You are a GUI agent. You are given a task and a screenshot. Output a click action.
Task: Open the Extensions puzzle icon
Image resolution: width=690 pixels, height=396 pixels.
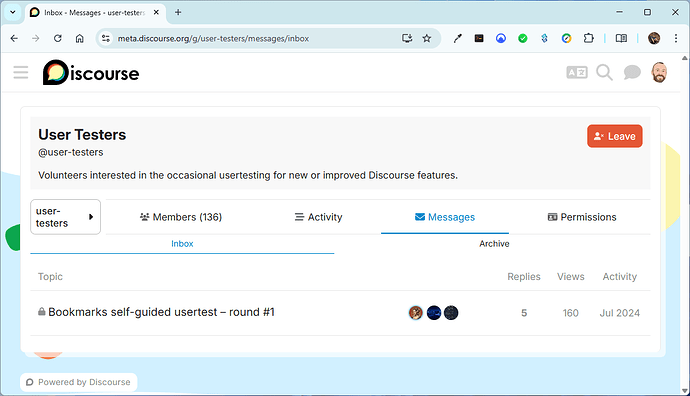pyautogui.click(x=588, y=38)
